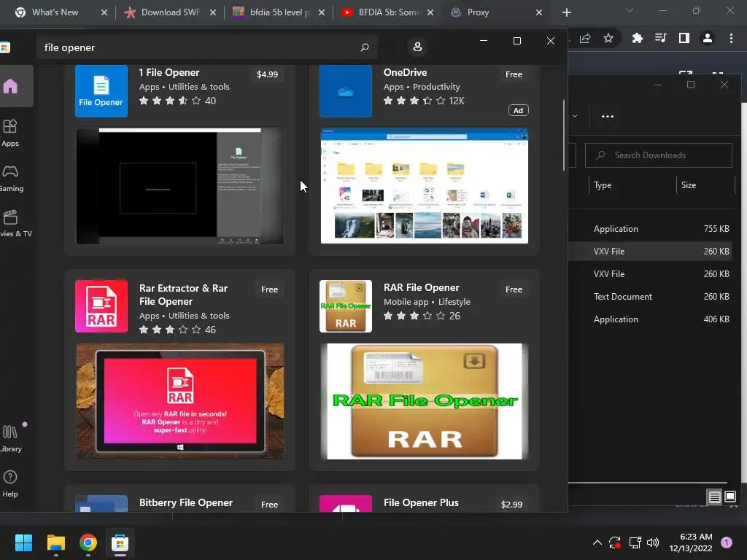747x560 pixels.
Task: Click Free button for Bitberry File Opener
Action: click(269, 505)
